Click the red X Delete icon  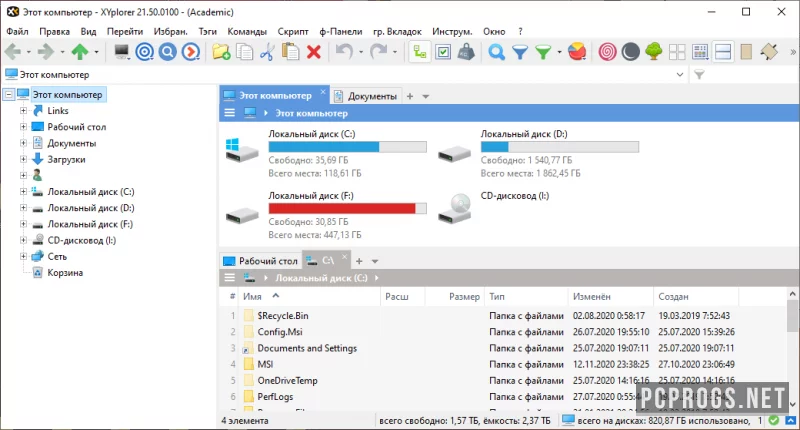pos(314,52)
